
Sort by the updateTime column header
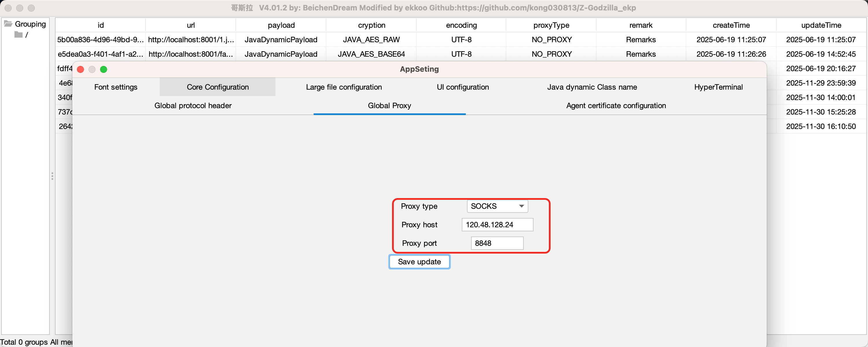click(821, 25)
